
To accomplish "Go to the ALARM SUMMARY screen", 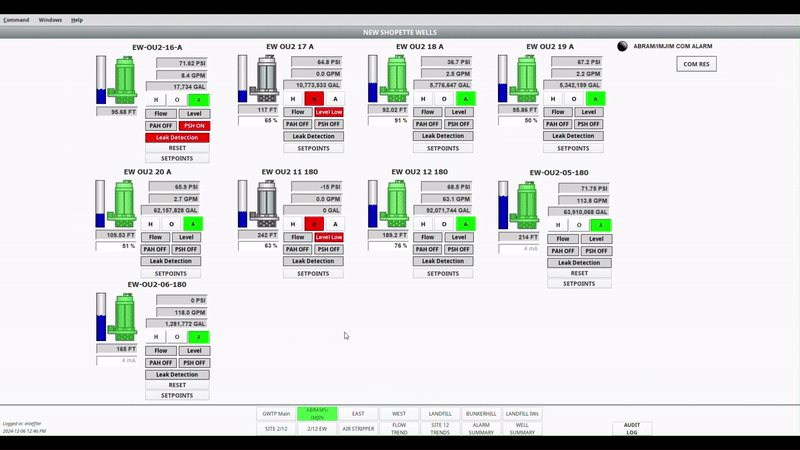I will coord(483,428).
